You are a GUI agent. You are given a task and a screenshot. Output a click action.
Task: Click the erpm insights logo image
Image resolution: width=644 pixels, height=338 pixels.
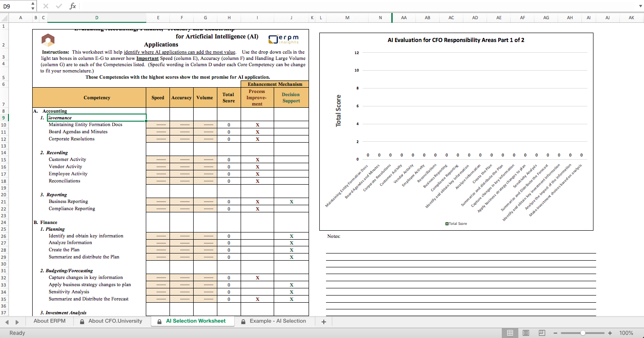coord(284,39)
